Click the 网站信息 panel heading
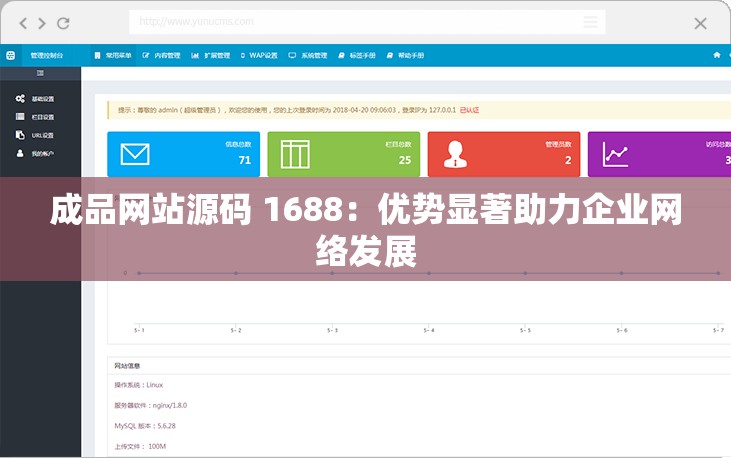The image size is (731, 458). 127,366
